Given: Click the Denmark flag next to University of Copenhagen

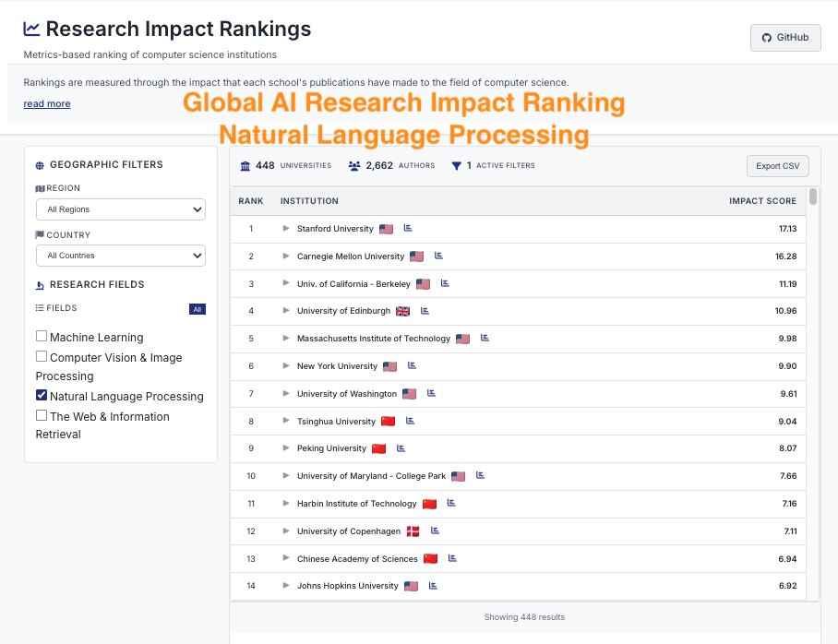Looking at the screenshot, I should click(413, 531).
